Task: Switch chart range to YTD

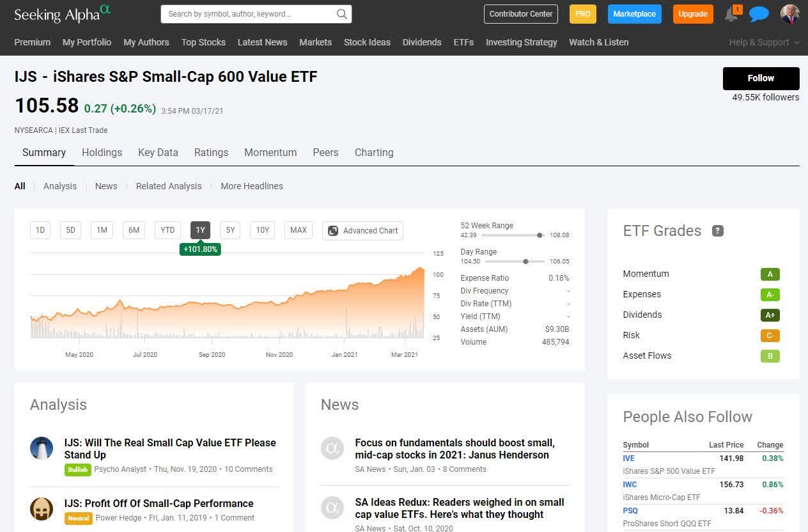Action: (167, 230)
